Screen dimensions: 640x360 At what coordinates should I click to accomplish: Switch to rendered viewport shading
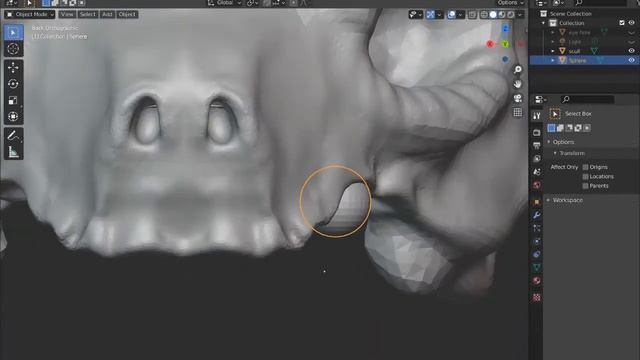(x=510, y=15)
